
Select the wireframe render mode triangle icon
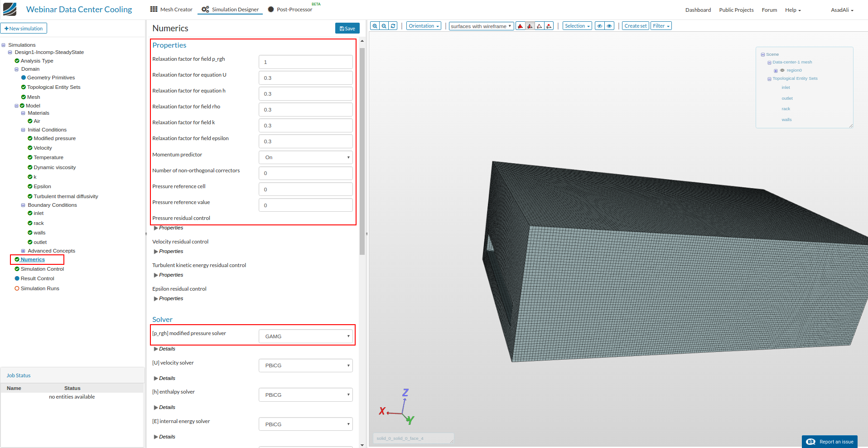tap(539, 26)
